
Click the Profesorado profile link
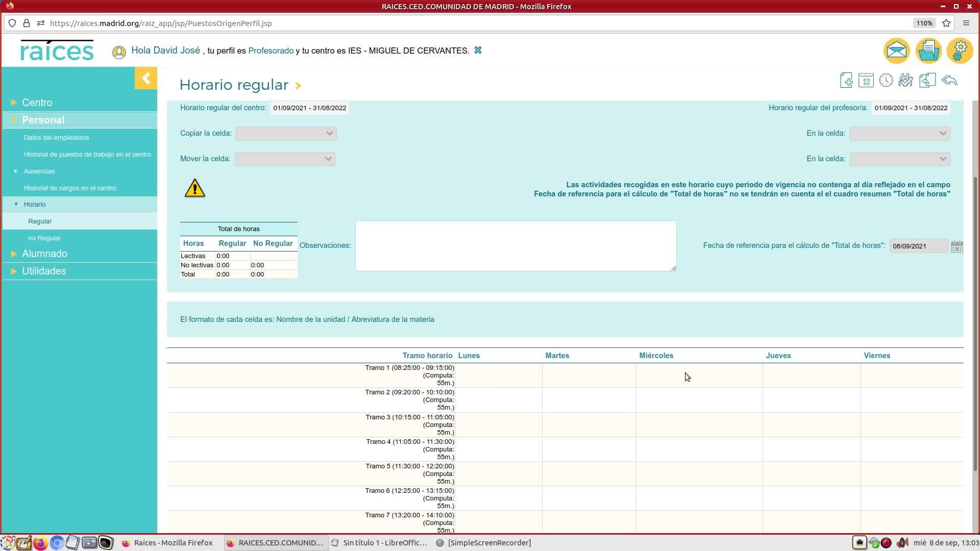click(271, 51)
